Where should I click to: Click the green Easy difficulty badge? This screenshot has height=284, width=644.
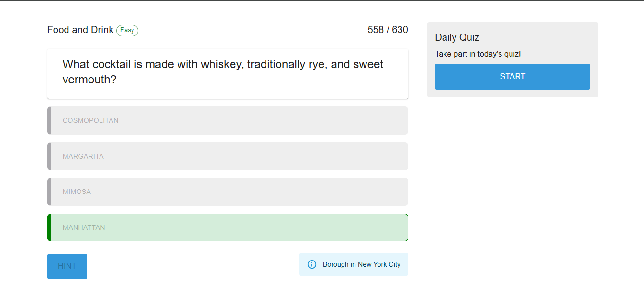[x=127, y=30]
